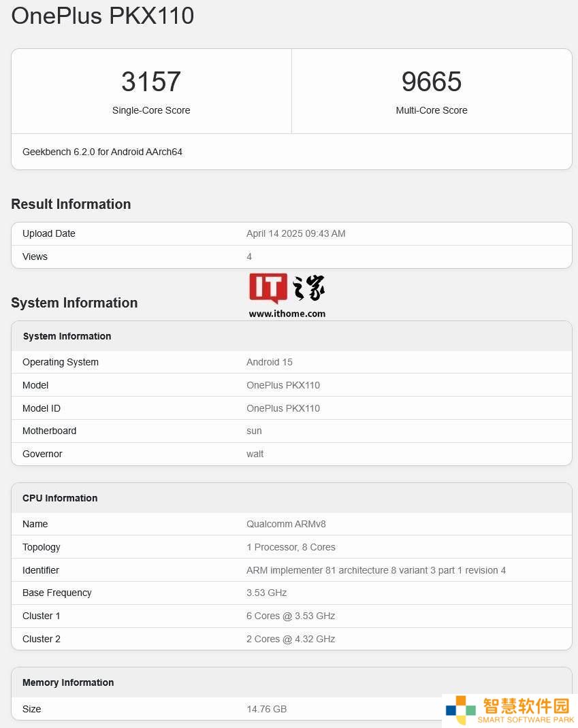Click the Views label
Image resolution: width=578 pixels, height=728 pixels.
click(35, 257)
